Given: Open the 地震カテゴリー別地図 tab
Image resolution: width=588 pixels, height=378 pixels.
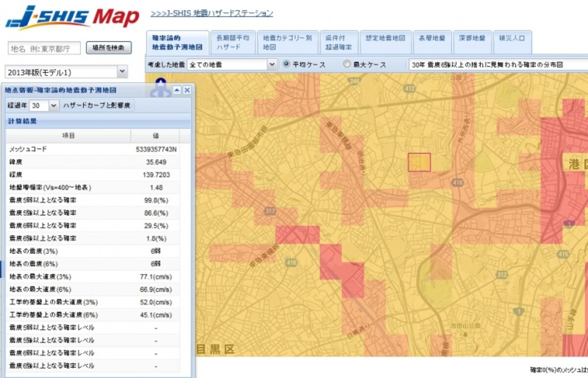Looking at the screenshot, I should click(x=287, y=43).
